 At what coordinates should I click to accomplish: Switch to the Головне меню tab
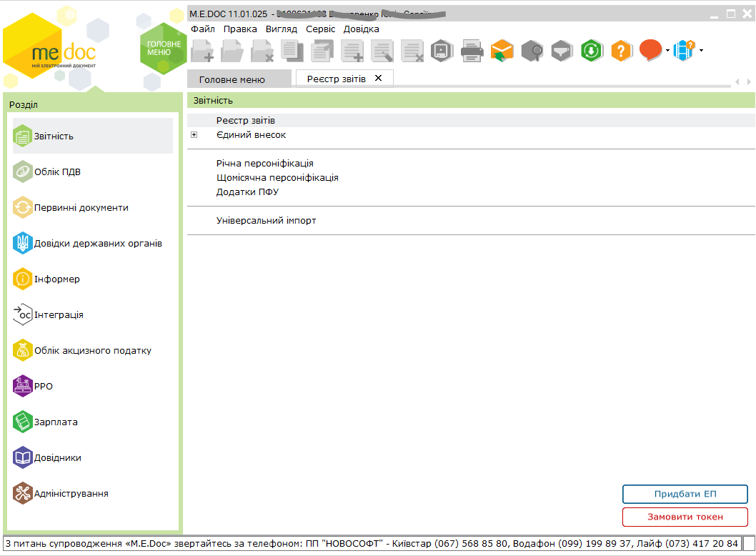click(x=232, y=79)
